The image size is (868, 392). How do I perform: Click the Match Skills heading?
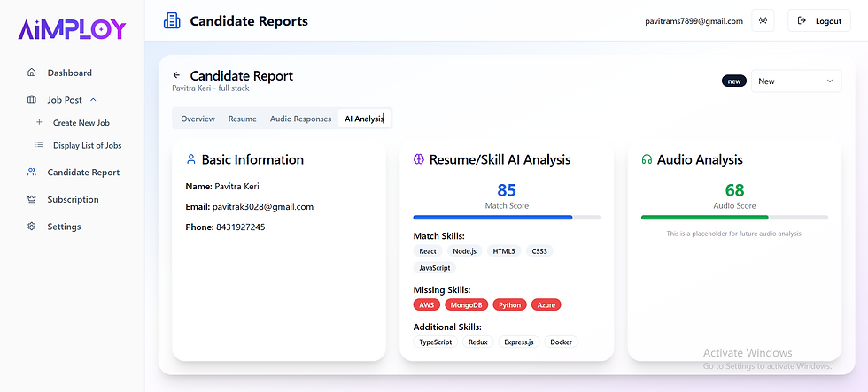[439, 236]
